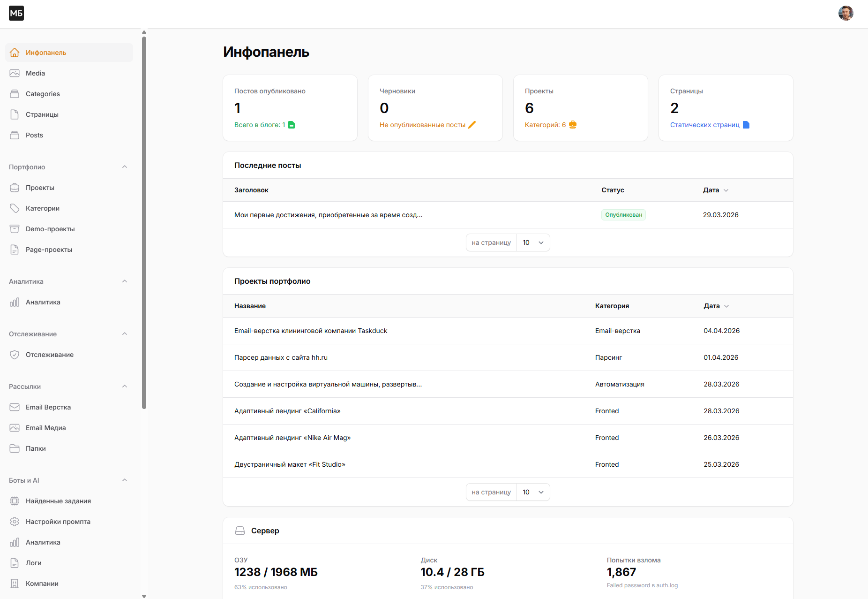Collapse the Рассылки sidebar section
868x599 pixels.
click(x=125, y=387)
